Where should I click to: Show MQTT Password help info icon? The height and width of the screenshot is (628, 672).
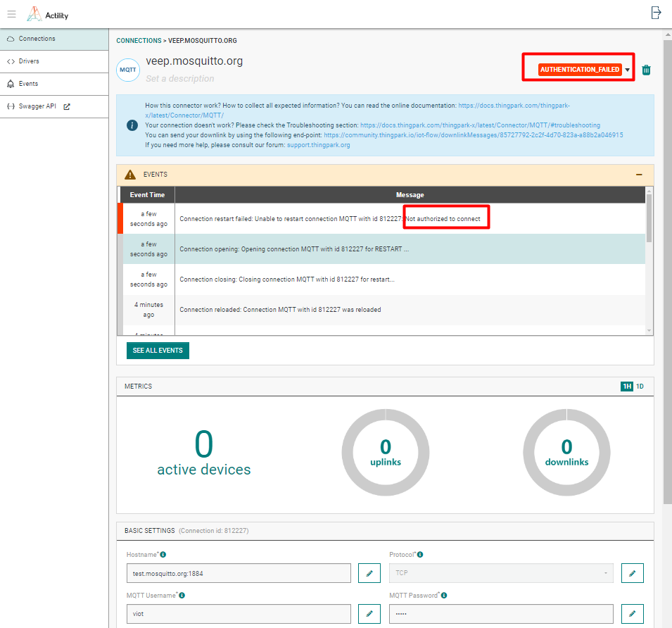pyautogui.click(x=444, y=596)
